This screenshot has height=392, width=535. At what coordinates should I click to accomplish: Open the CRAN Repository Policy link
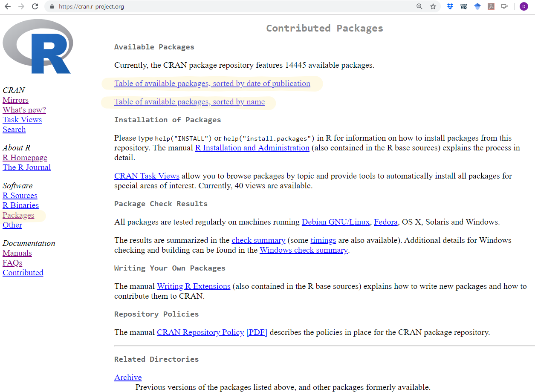200,332
